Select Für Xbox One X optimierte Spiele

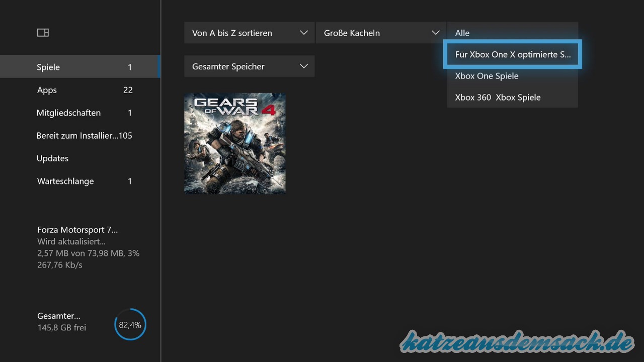tap(513, 54)
